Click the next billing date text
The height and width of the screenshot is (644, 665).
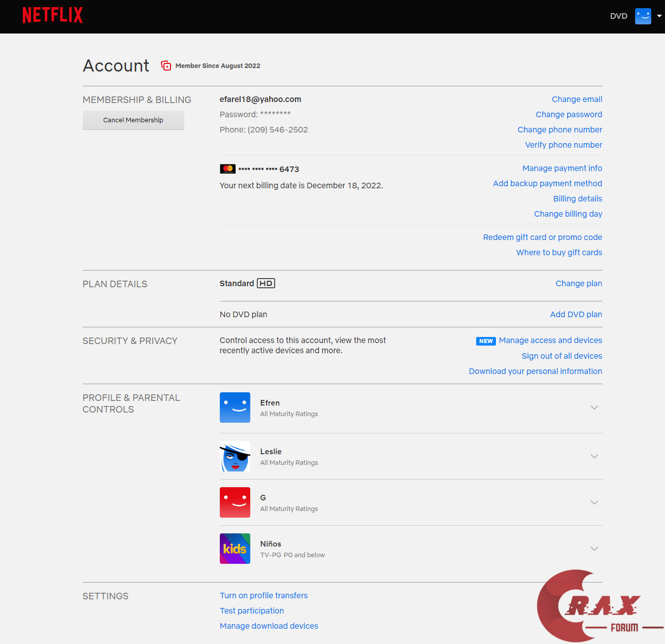302,186
